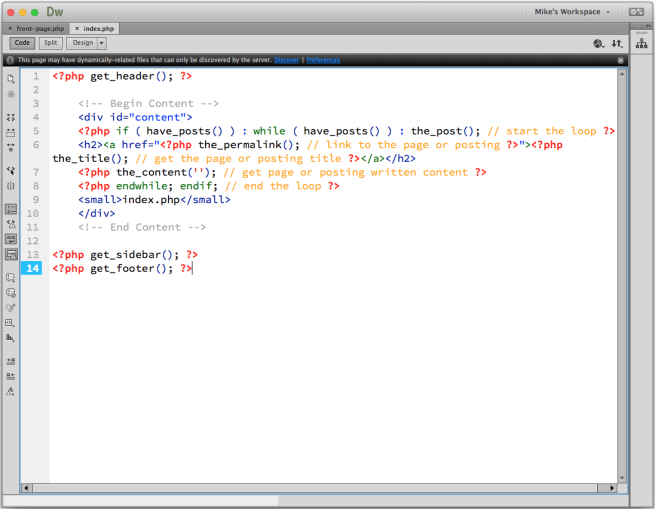Toggle word wrap in code view
The width and height of the screenshot is (655, 509).
click(x=11, y=239)
